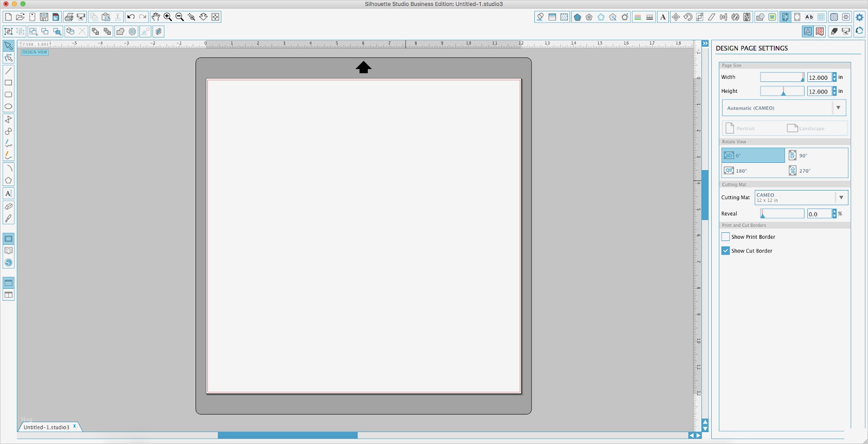Choose the Eraser tool

[8, 206]
